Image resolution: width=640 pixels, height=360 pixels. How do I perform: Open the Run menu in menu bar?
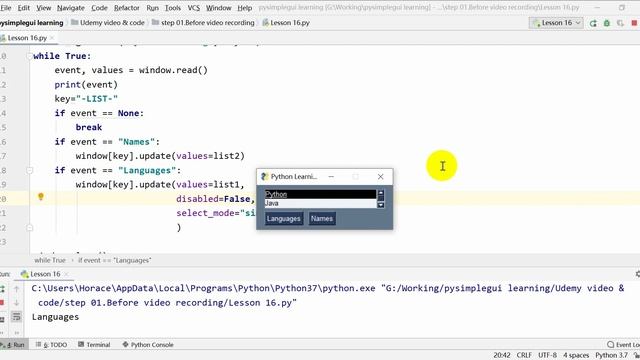(x=152, y=8)
